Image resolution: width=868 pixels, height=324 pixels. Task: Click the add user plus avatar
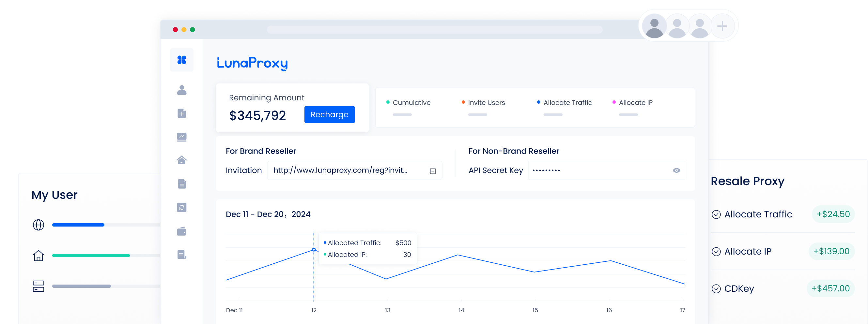(721, 26)
